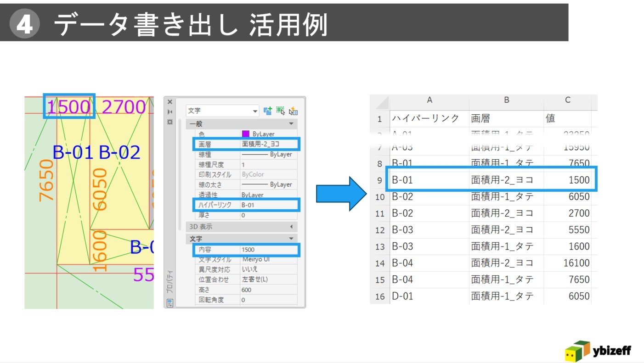This screenshot has height=363, width=644.
Task: Click the B-02 label in the drawing
Action: pos(120,152)
